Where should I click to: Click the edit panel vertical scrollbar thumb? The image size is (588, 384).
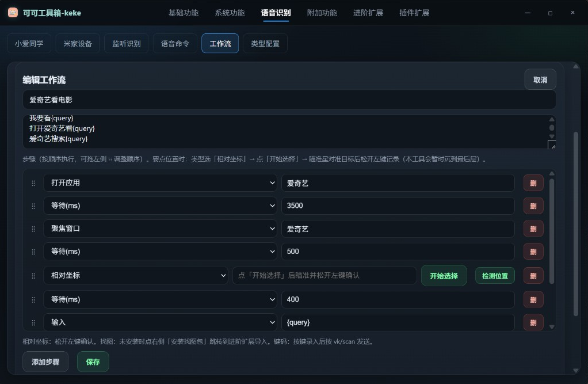coord(575,224)
